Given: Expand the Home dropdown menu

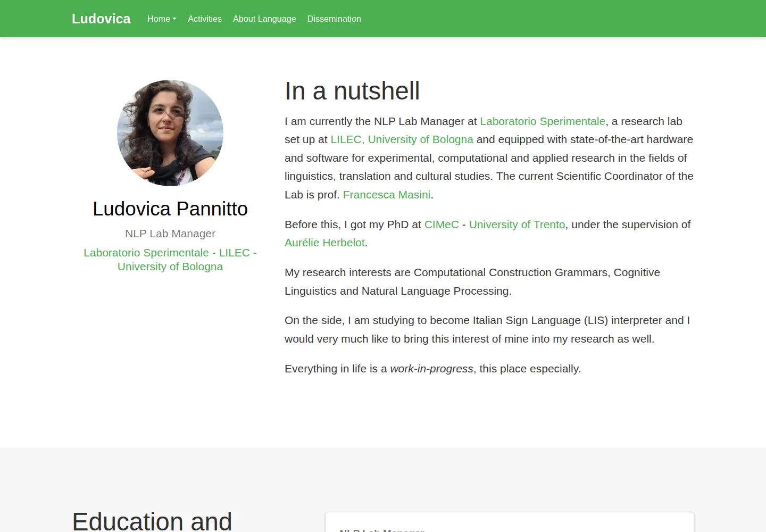Looking at the screenshot, I should 162,19.
